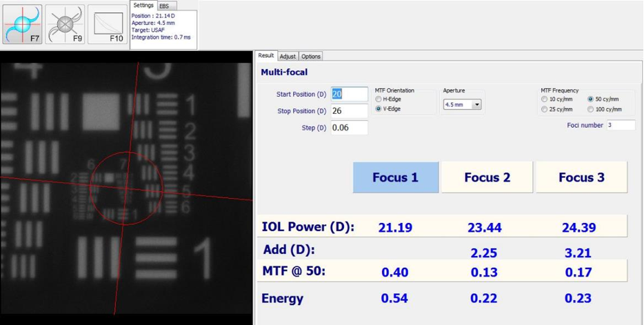
Task: Click the Start Position input field
Action: [x=349, y=94]
